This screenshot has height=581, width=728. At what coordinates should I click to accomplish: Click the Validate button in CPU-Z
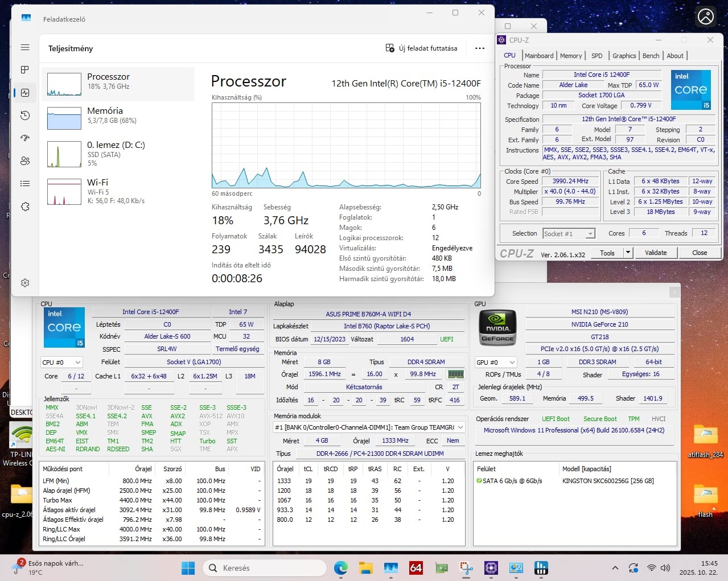click(x=656, y=253)
